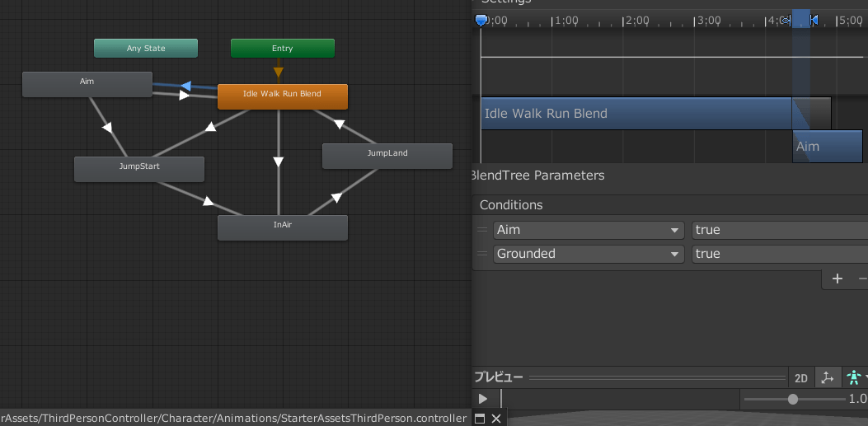868x426 pixels.
Task: Click the blue arrow from Idle to Aim
Action: tap(186, 86)
